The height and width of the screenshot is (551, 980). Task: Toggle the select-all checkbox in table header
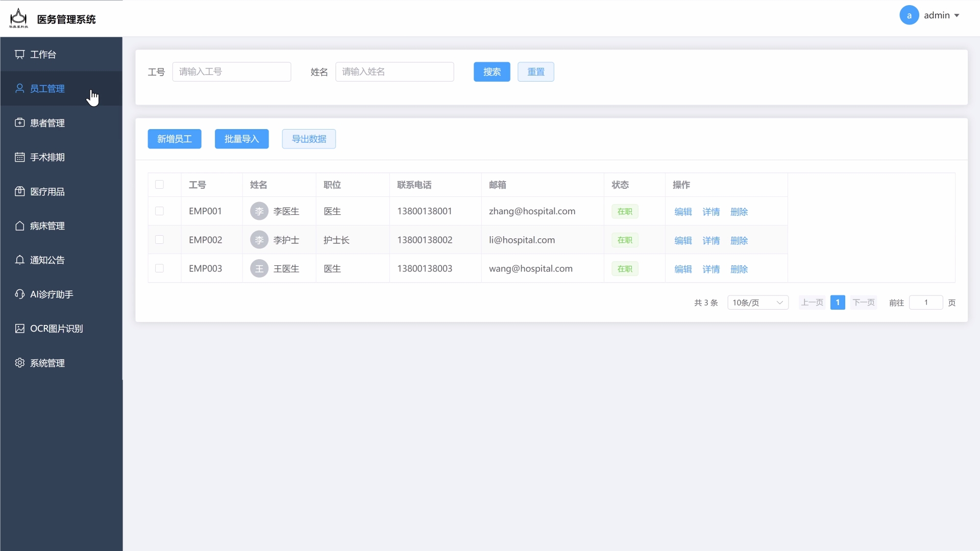[x=159, y=185]
